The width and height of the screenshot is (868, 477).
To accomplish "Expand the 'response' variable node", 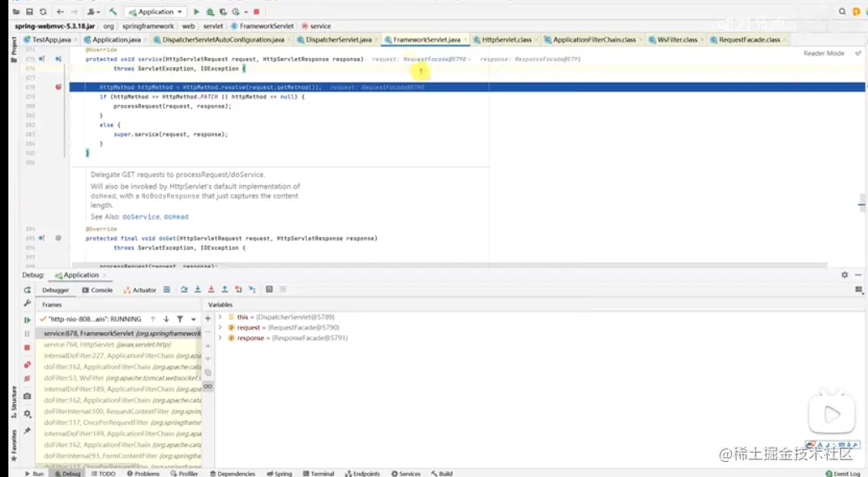I will 220,338.
